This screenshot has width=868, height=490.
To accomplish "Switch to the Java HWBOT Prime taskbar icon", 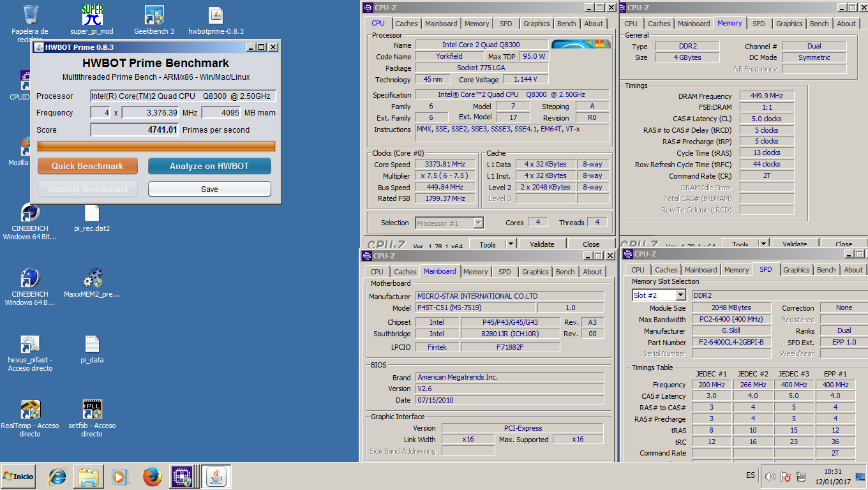I will pos(217,477).
